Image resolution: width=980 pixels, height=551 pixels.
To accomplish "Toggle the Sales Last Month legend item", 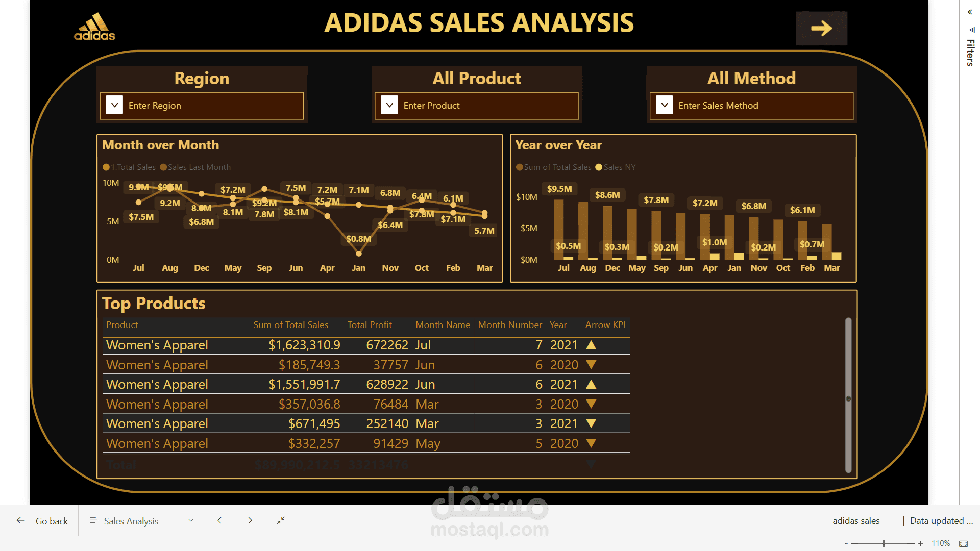I will 195,167.
